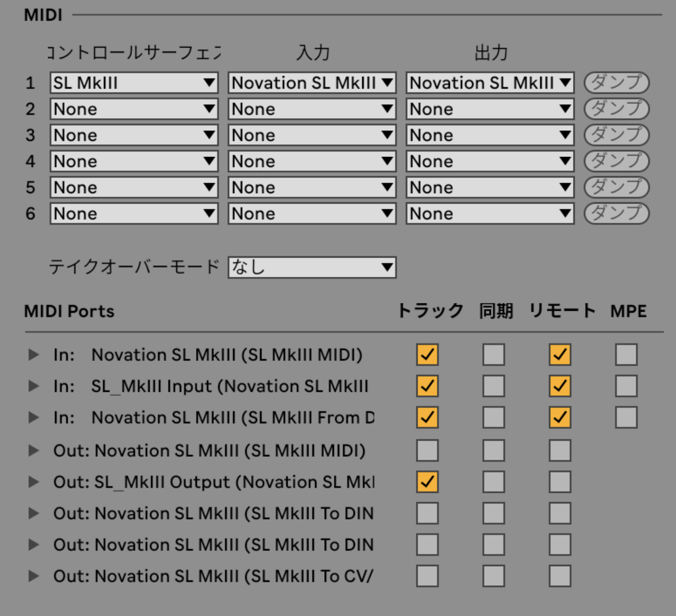
Task: Expand second Out: SL MkIII To DIN port
Action: pos(33,545)
